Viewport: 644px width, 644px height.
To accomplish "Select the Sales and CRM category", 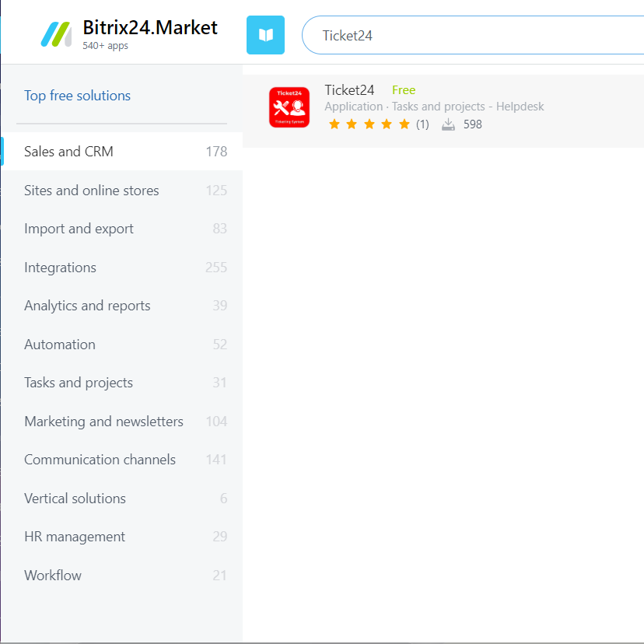I will [x=68, y=152].
